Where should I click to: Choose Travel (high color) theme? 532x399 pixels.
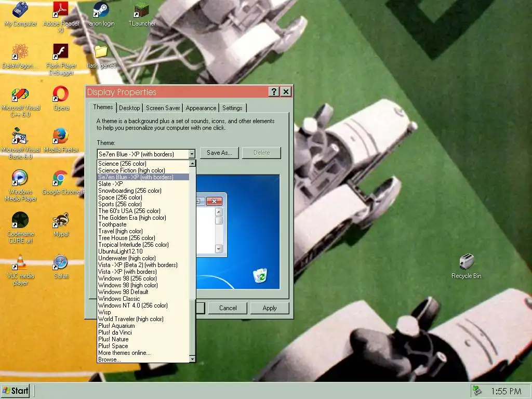[143, 231]
